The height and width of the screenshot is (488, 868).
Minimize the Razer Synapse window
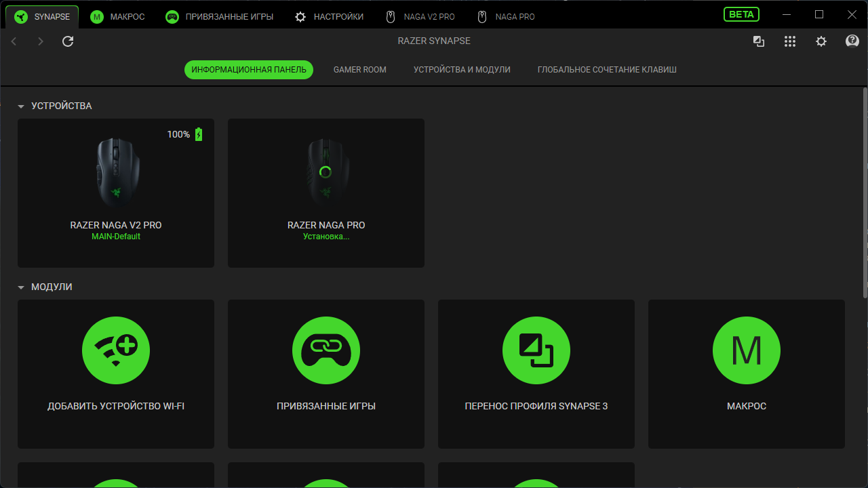tap(787, 14)
